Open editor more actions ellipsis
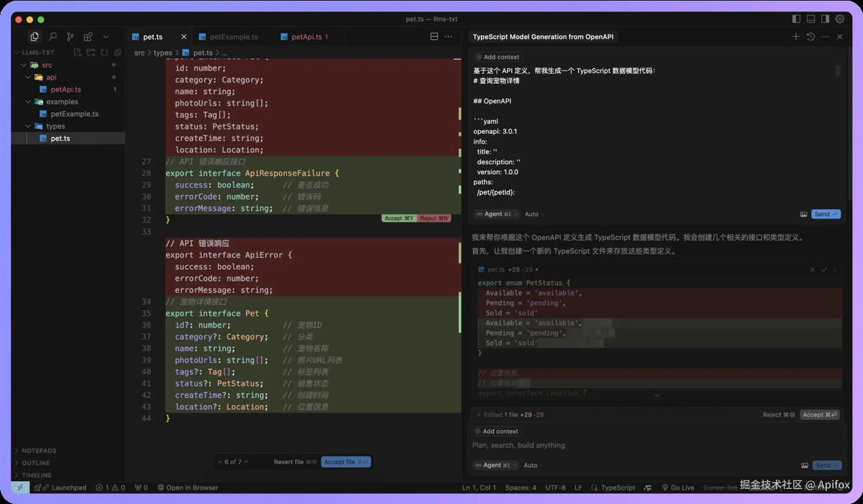The image size is (863, 504). pos(449,37)
